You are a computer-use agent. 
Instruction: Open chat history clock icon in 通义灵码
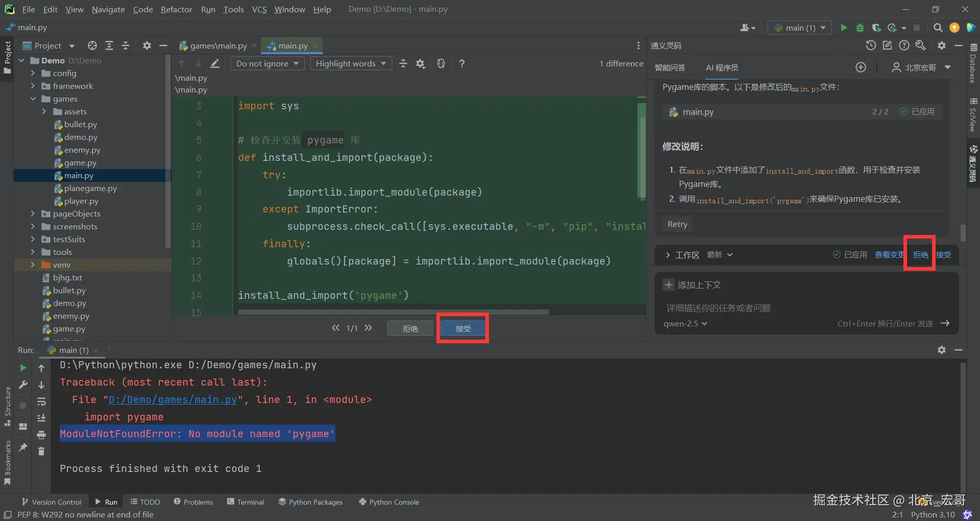(871, 45)
